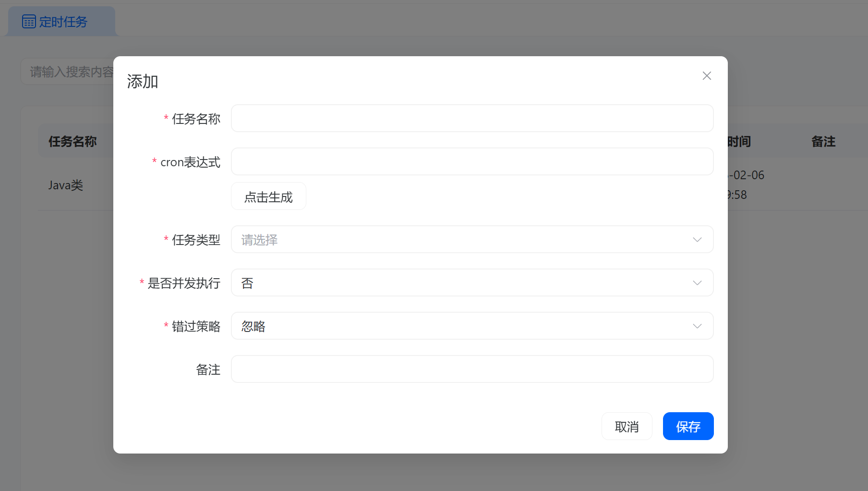The width and height of the screenshot is (868, 491).
Task: Click the calendar icon on 定时任务 tab
Action: click(x=29, y=22)
